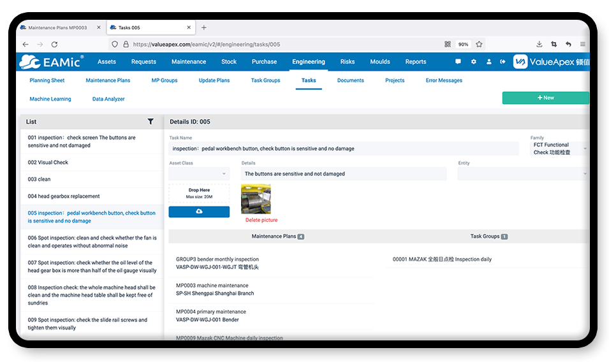This screenshot has height=364, width=609.
Task: Bookmark page with the star icon
Action: pyautogui.click(x=479, y=44)
